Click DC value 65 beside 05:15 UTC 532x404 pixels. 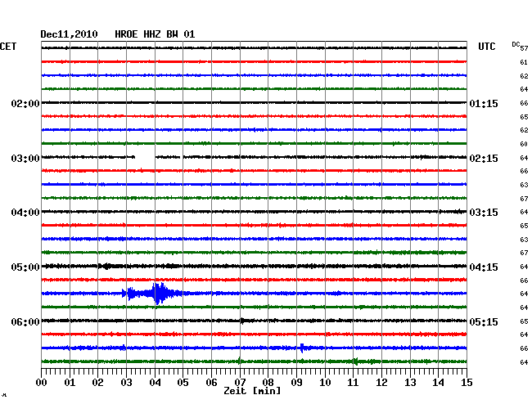524,321
